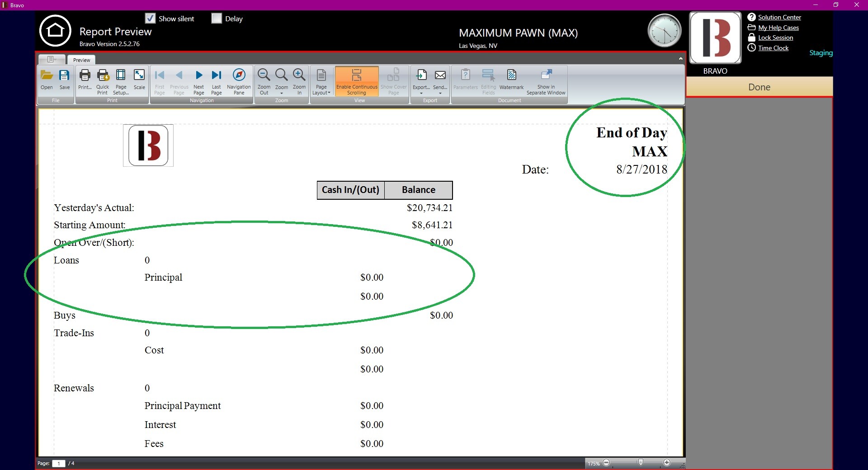Click the analog clock icon
Image resolution: width=868 pixels, height=470 pixels.
[x=664, y=31]
